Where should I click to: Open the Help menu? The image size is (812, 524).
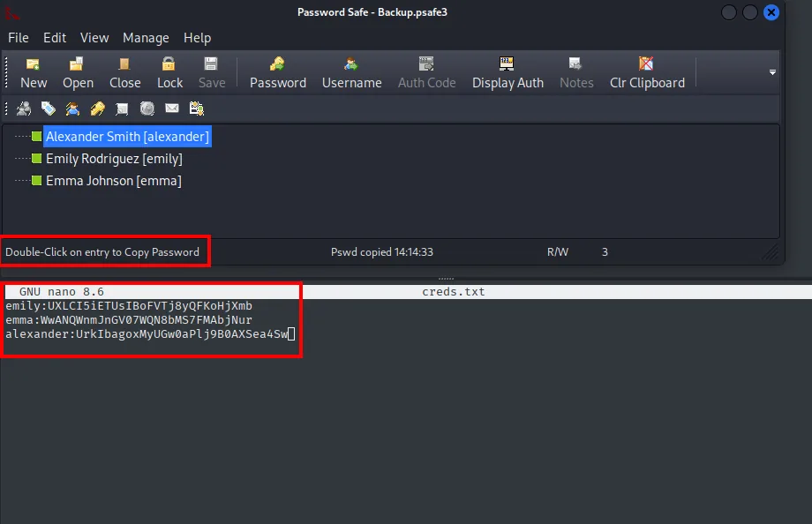coord(198,38)
